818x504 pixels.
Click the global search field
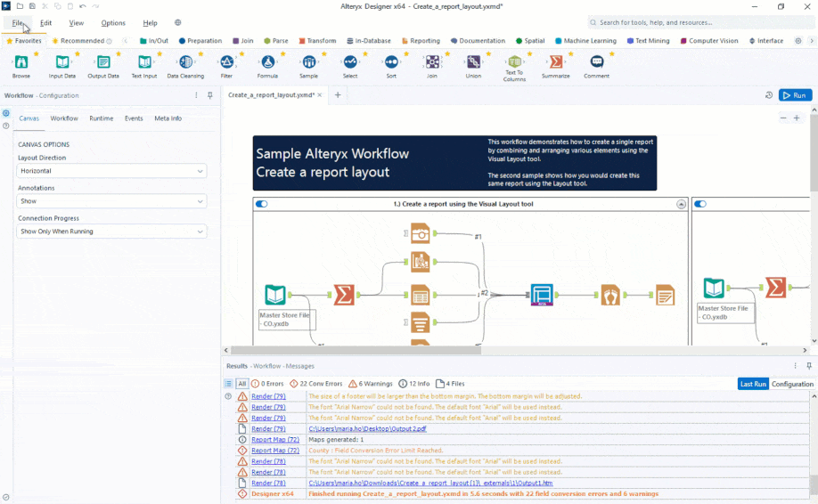coord(695,22)
